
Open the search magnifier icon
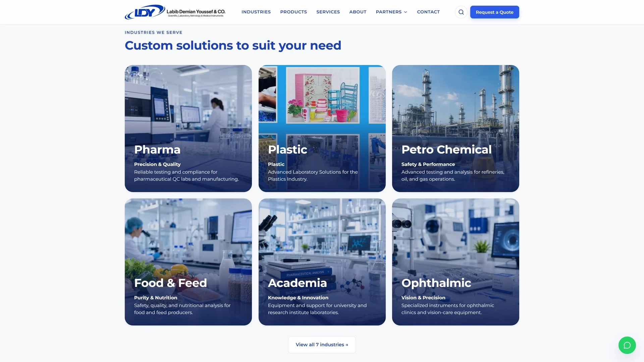click(x=461, y=12)
